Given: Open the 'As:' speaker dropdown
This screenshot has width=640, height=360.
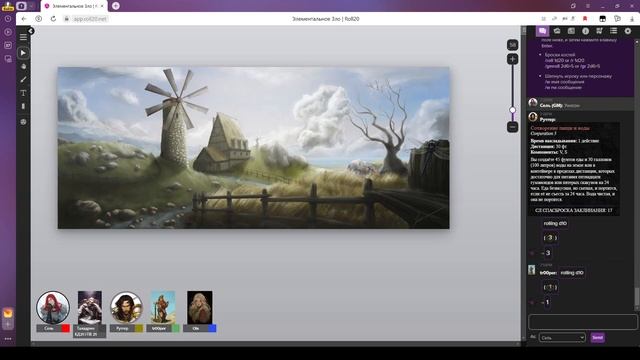Looking at the screenshot, I should [562, 338].
